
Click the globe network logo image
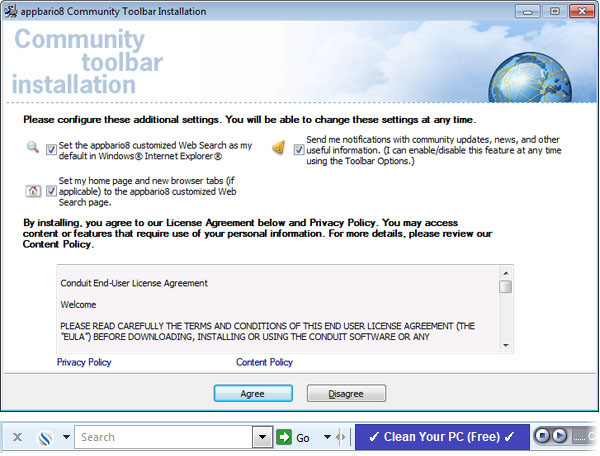point(530,78)
